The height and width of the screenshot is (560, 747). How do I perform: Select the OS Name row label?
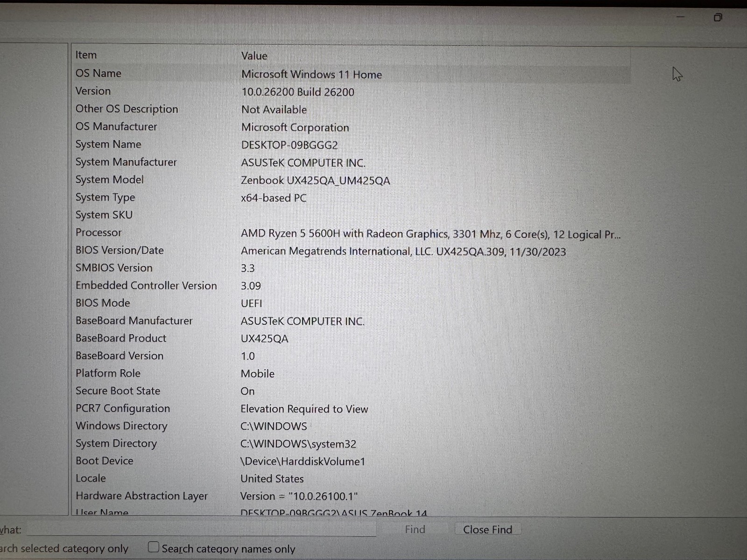[x=98, y=73]
